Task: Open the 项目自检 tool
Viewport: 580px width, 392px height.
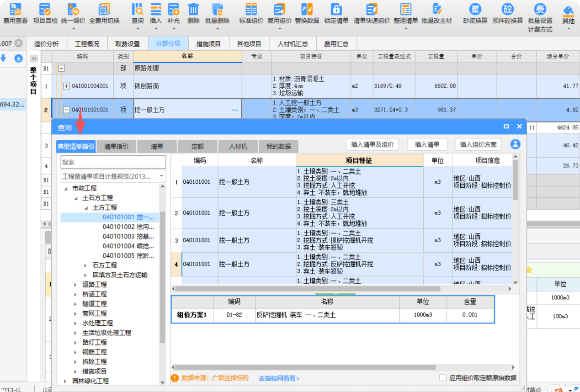Action: [45, 9]
